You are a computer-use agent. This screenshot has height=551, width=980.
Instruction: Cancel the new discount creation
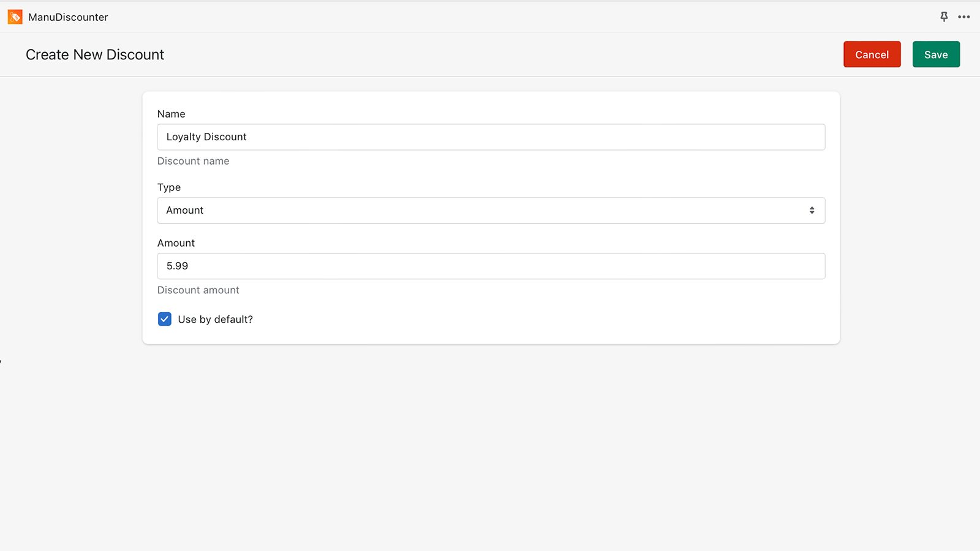tap(872, 54)
